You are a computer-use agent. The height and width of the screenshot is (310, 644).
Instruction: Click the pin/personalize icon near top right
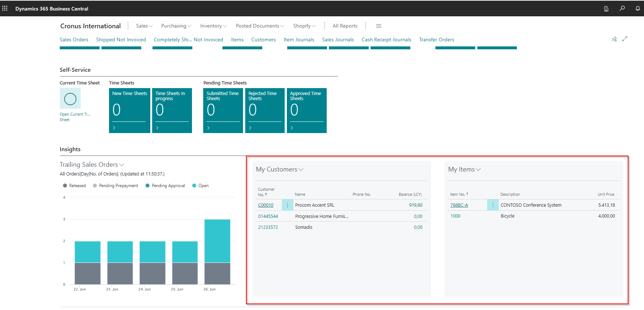pyautogui.click(x=614, y=39)
